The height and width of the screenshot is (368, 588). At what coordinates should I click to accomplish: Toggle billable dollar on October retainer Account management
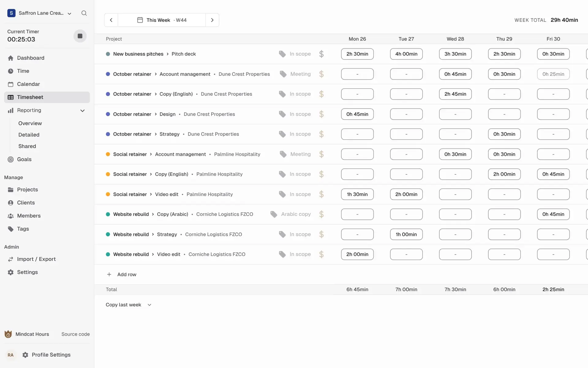[321, 74]
